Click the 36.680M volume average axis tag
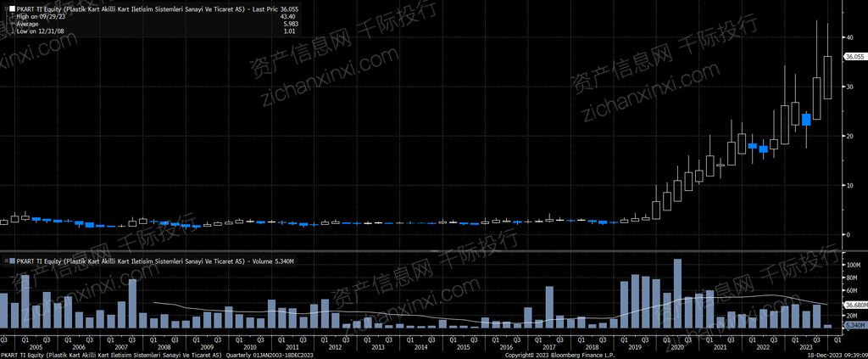The image size is (868, 359). (x=855, y=305)
